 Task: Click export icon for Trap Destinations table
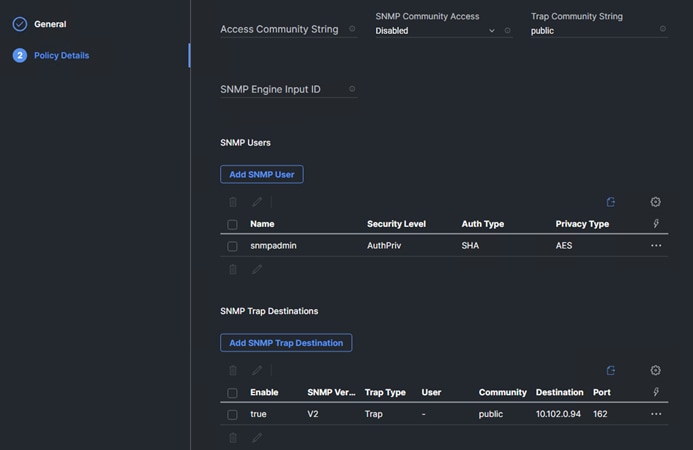[611, 370]
